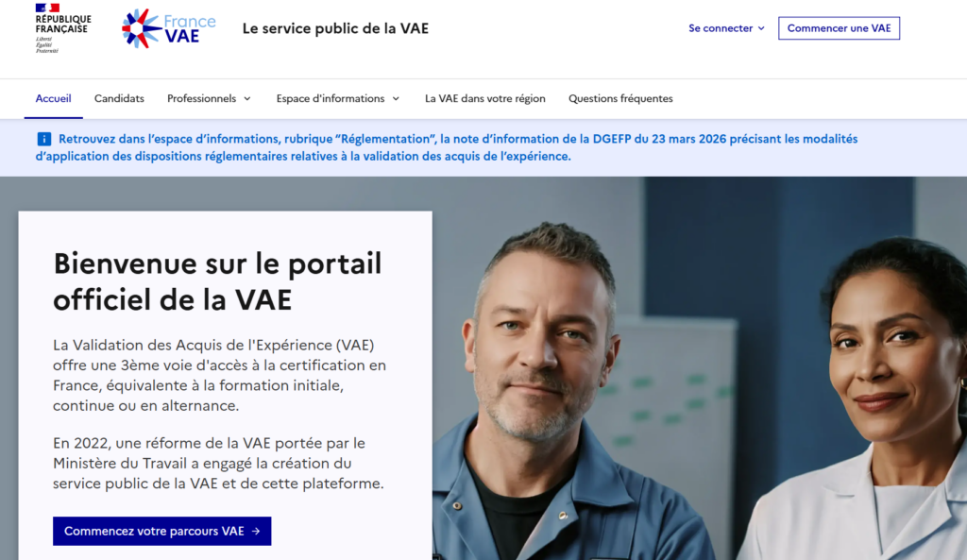Viewport: 967px width, 560px height.
Task: Click Commencez votre parcours VAE button
Action: coord(162,531)
